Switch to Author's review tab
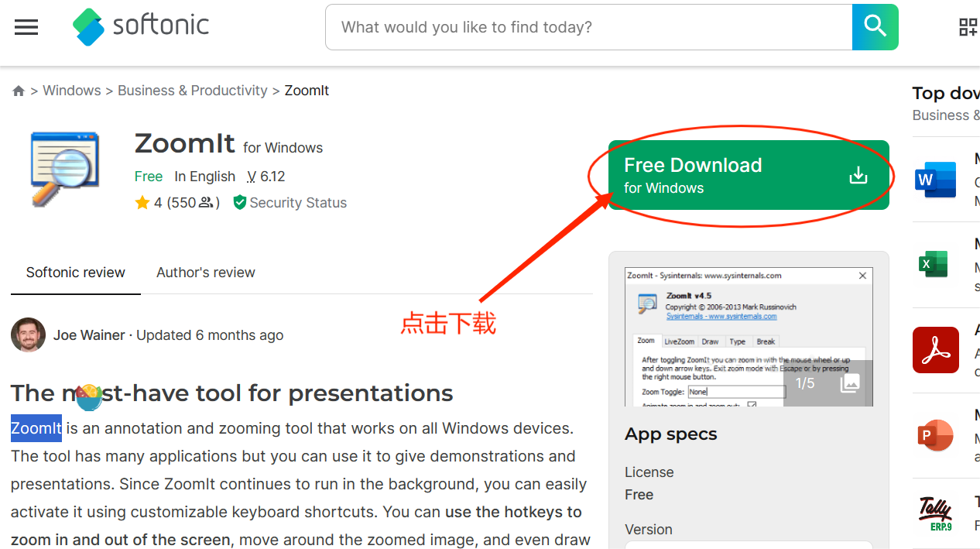This screenshot has height=549, width=980. point(206,273)
